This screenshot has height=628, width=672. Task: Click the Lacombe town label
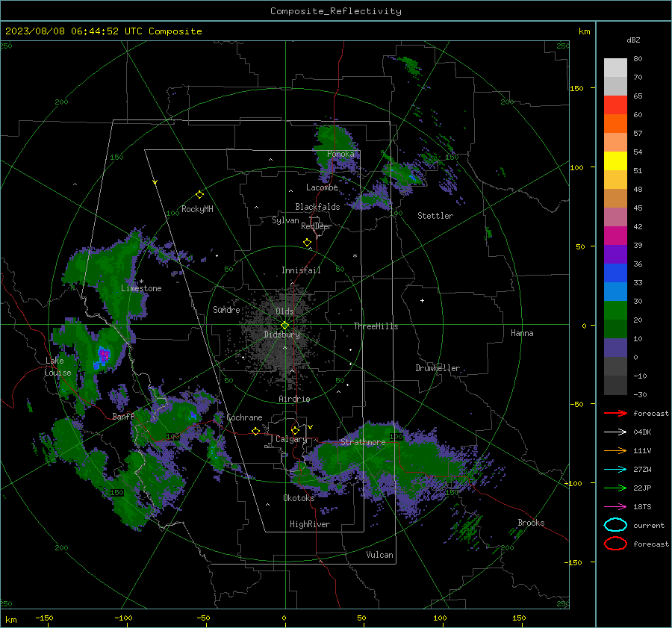[322, 187]
